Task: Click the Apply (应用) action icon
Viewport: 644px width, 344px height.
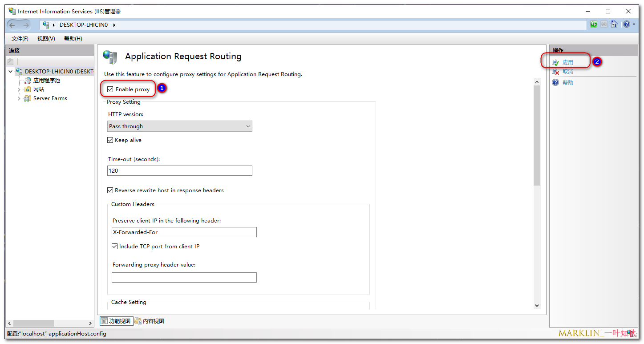Action: 555,63
